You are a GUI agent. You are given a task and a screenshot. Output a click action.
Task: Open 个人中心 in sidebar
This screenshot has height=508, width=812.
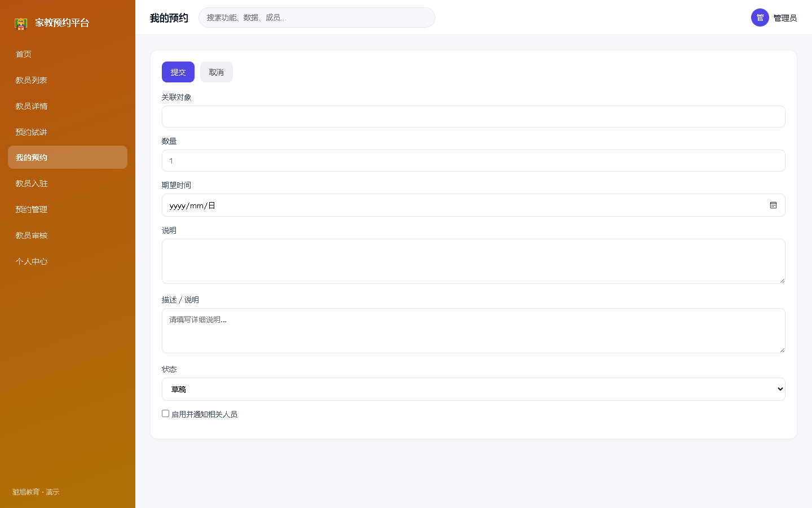(x=68, y=261)
